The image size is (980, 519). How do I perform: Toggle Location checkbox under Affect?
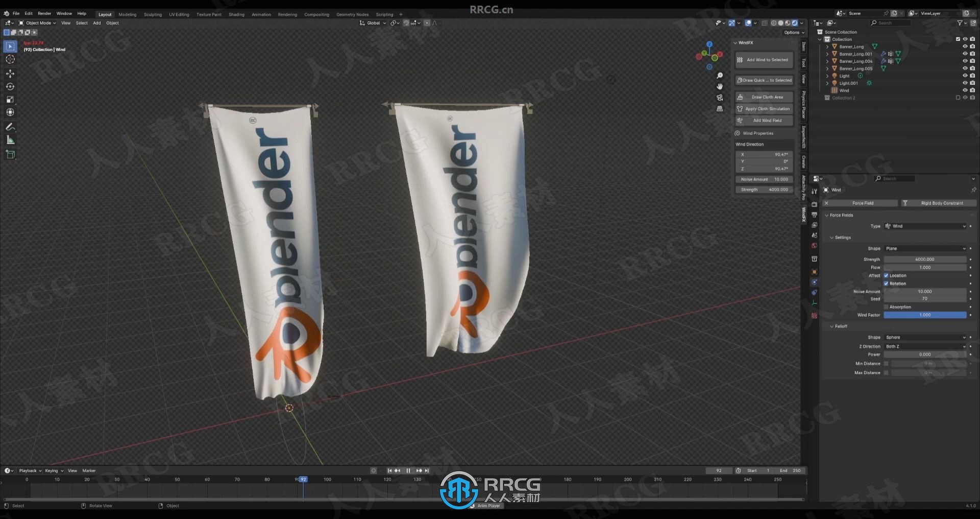tap(886, 276)
